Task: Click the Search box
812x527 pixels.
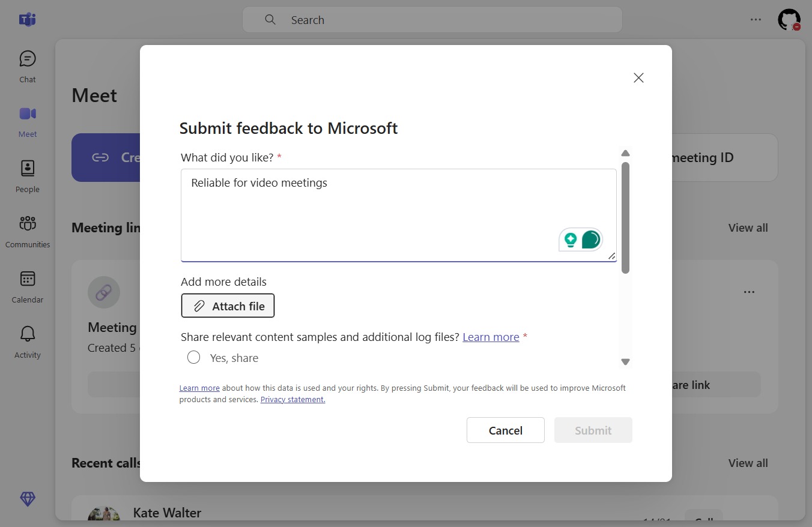Action: (432, 20)
